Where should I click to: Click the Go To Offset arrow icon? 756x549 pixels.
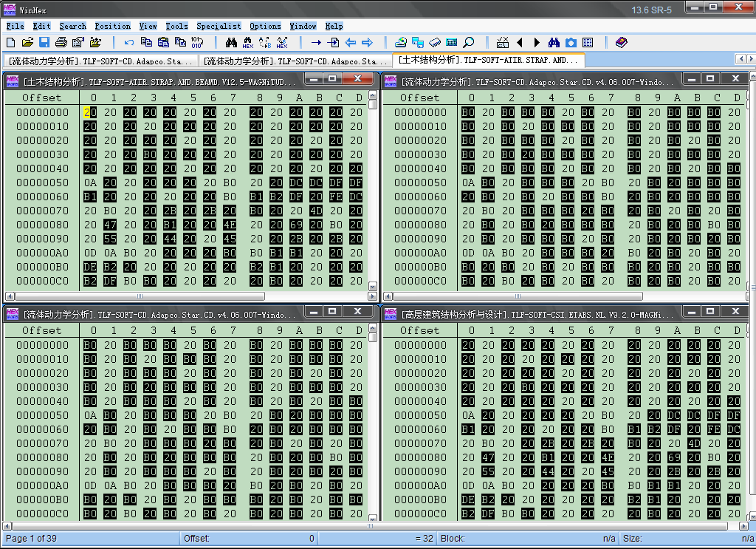point(316,42)
